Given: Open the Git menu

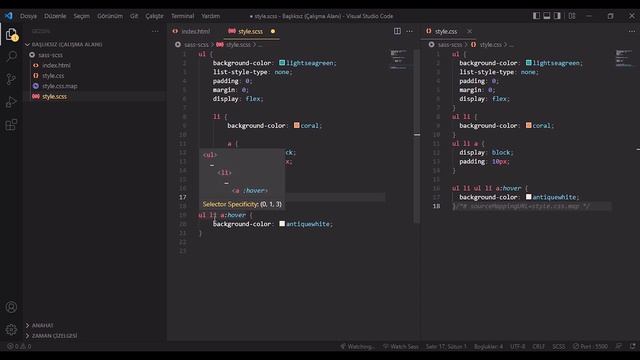Looking at the screenshot, I should (134, 16).
